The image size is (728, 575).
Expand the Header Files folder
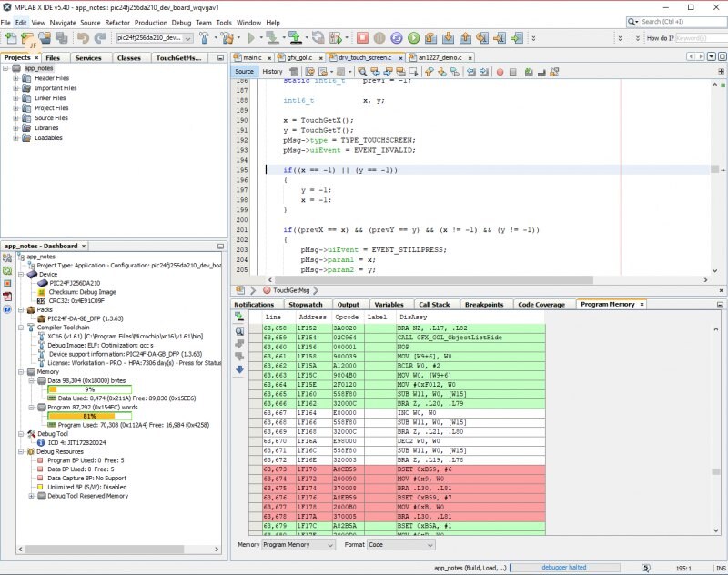click(x=15, y=78)
